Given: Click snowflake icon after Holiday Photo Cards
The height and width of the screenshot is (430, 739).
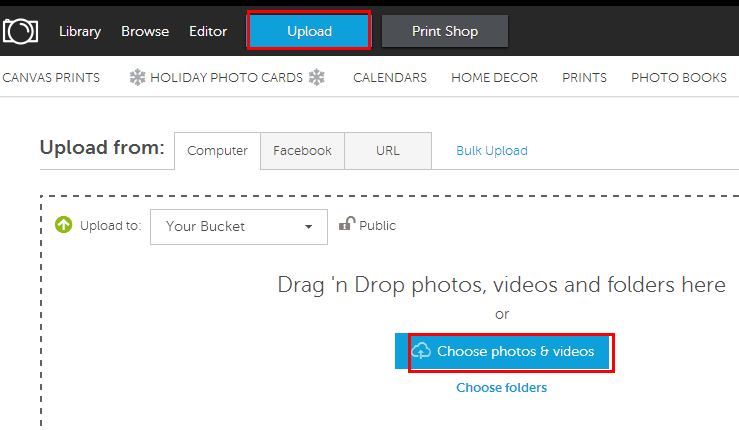Looking at the screenshot, I should click(x=317, y=77).
